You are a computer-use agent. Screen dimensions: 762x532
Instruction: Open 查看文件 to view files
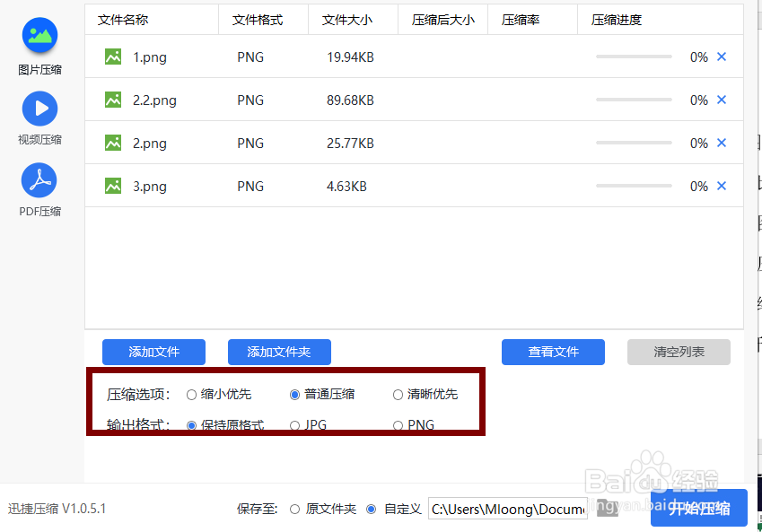click(x=553, y=352)
